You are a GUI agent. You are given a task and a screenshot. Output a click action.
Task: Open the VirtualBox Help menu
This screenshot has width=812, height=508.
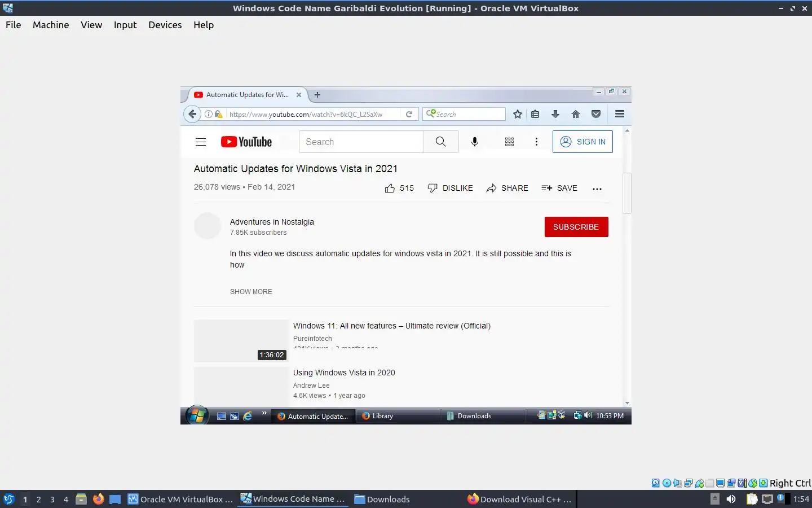click(x=204, y=25)
